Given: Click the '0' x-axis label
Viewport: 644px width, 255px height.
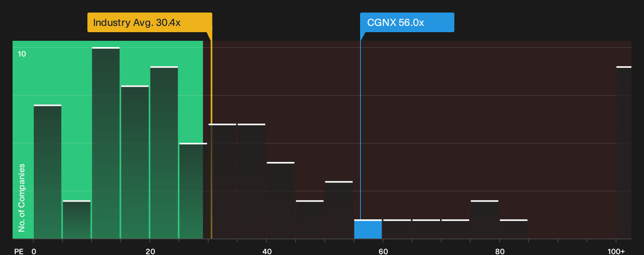Looking at the screenshot, I should pyautogui.click(x=34, y=251).
